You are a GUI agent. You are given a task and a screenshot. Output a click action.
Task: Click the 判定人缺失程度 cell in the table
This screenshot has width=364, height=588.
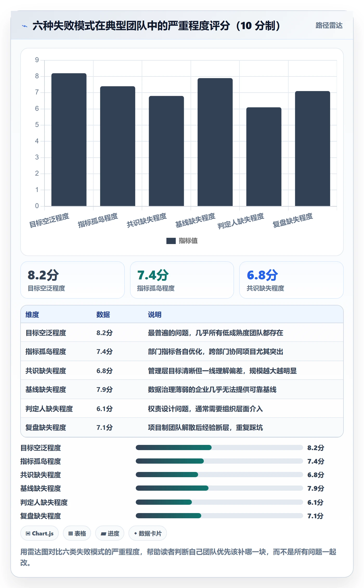click(x=49, y=409)
